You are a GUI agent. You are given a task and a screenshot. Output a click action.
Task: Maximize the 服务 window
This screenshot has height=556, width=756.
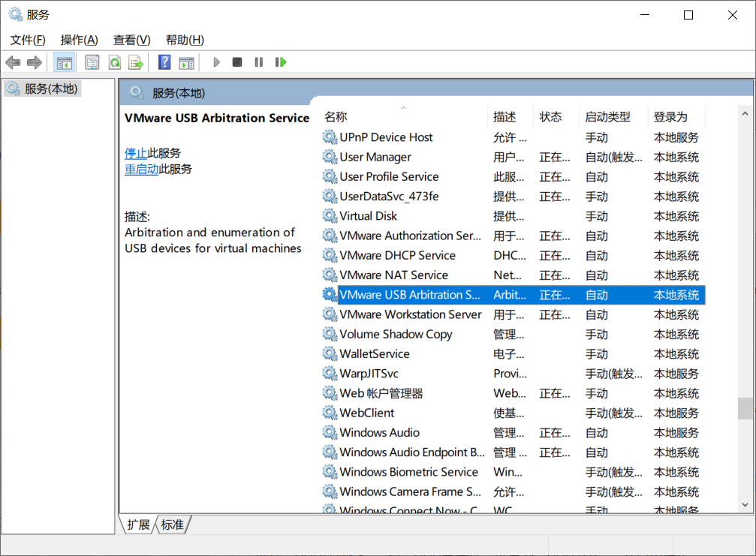pyautogui.click(x=688, y=15)
